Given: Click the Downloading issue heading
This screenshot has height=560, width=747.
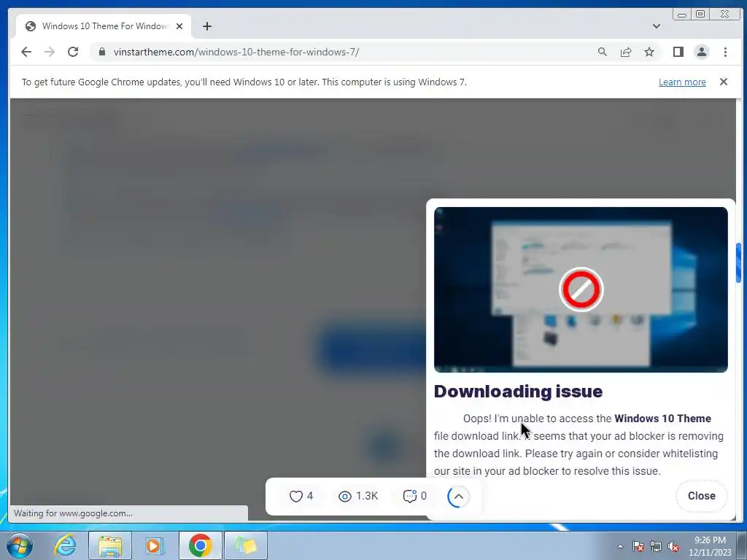Looking at the screenshot, I should 518,391.
